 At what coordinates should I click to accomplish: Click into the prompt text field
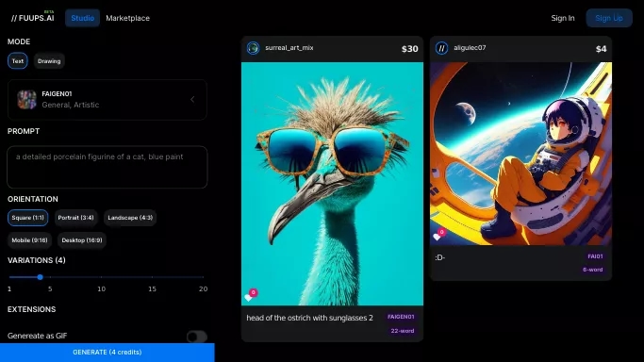(107, 167)
